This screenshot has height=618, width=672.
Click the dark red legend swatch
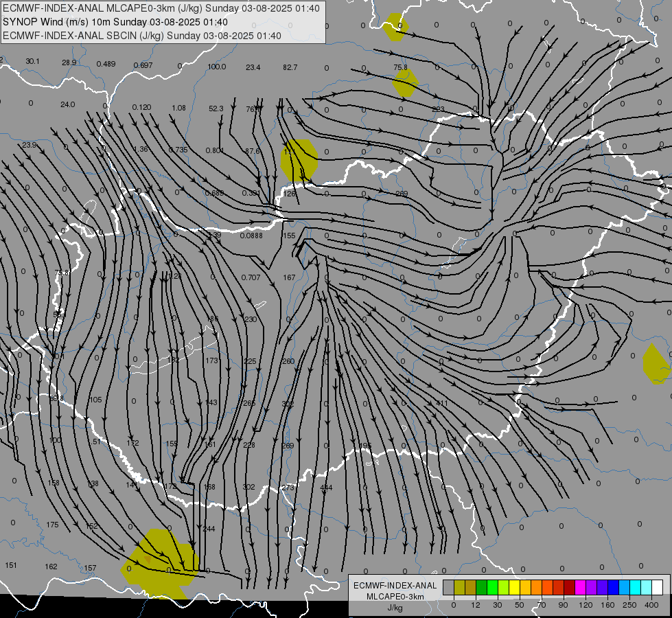click(570, 587)
